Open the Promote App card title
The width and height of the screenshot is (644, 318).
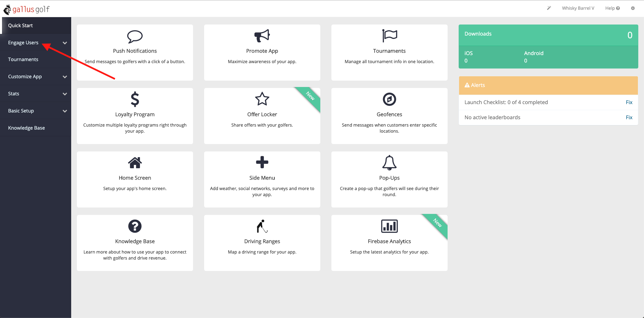pos(262,51)
